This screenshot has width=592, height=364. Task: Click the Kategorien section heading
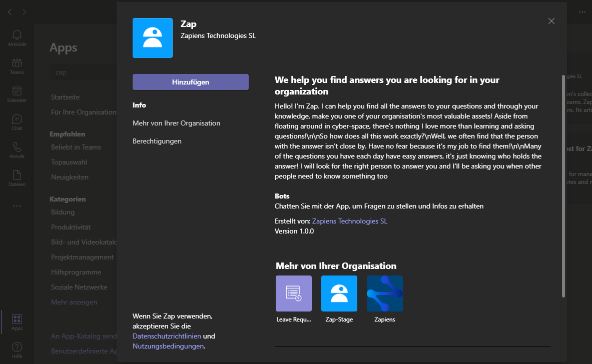click(68, 199)
